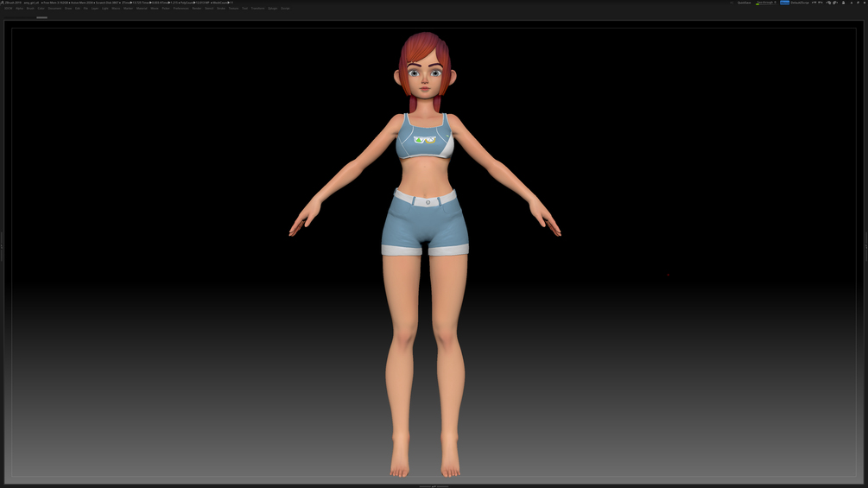Open the Color menu
The width and height of the screenshot is (868, 488).
click(x=41, y=9)
